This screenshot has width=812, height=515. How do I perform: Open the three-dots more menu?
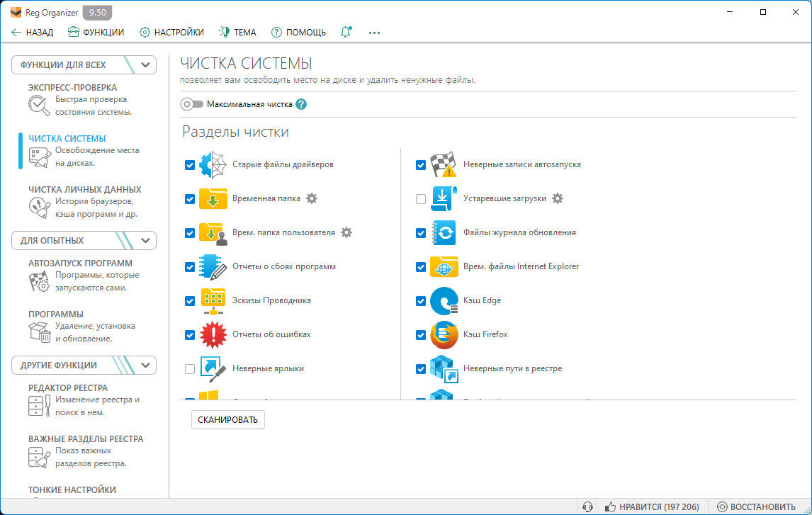pyautogui.click(x=374, y=33)
